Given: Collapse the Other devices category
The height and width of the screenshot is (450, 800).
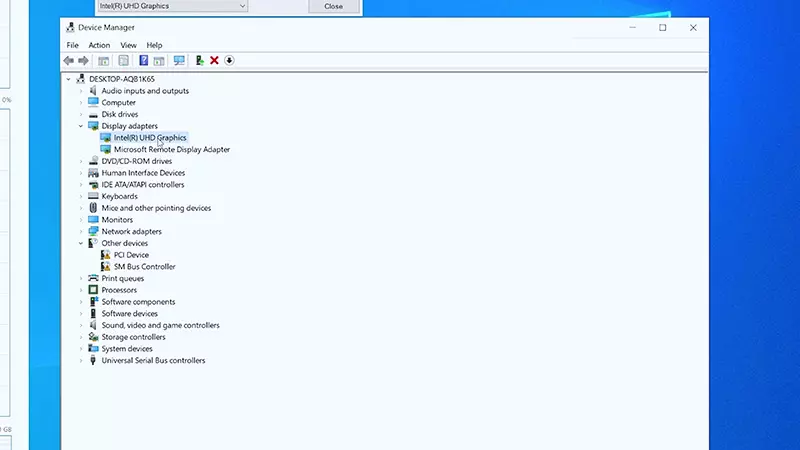Looking at the screenshot, I should click(x=81, y=243).
